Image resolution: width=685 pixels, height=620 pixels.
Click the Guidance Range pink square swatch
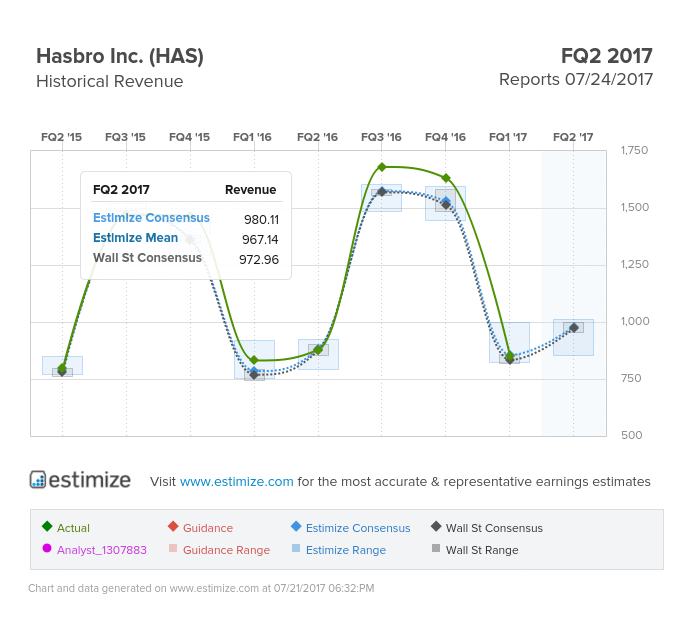point(173,548)
